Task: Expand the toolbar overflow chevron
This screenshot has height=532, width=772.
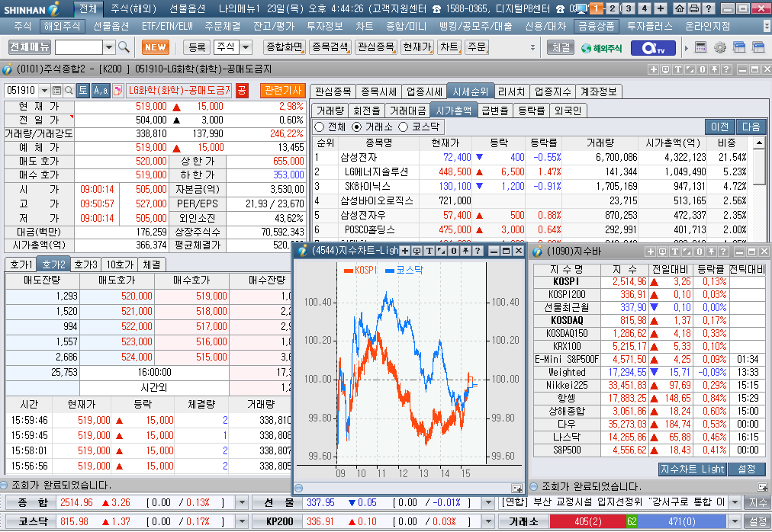Action: click(532, 47)
